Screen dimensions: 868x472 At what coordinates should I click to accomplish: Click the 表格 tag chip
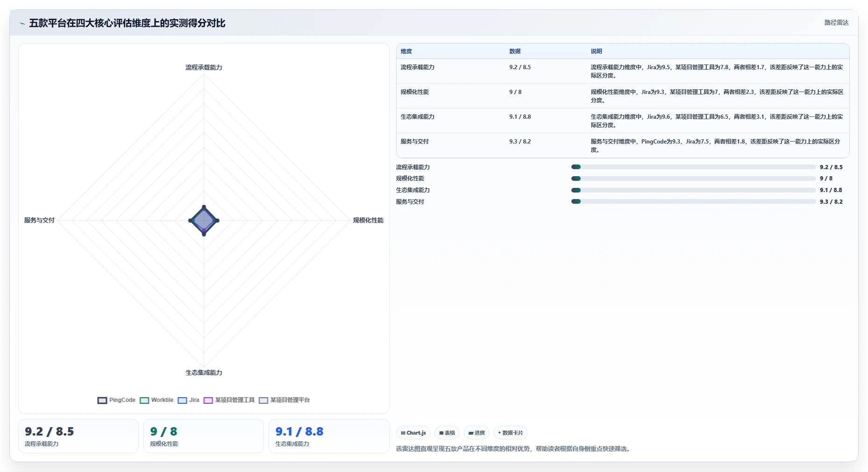(447, 433)
